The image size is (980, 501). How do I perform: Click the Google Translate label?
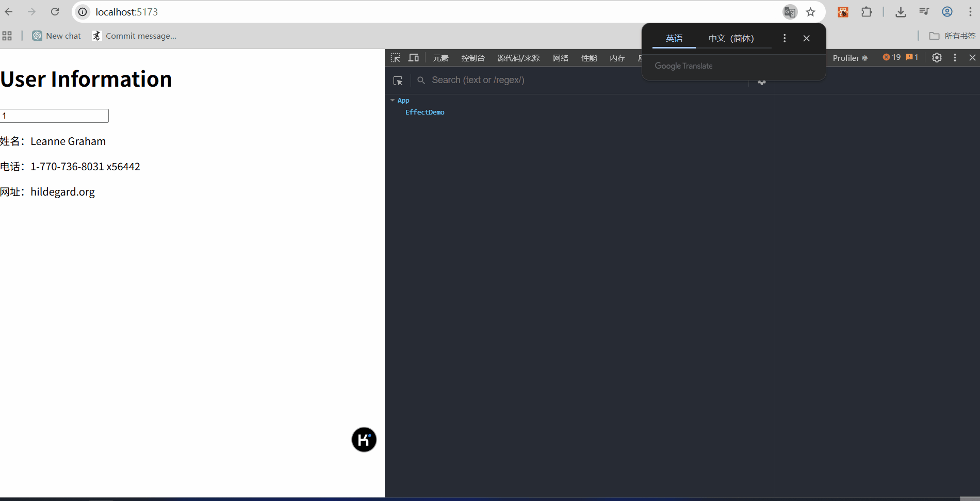pyautogui.click(x=683, y=66)
